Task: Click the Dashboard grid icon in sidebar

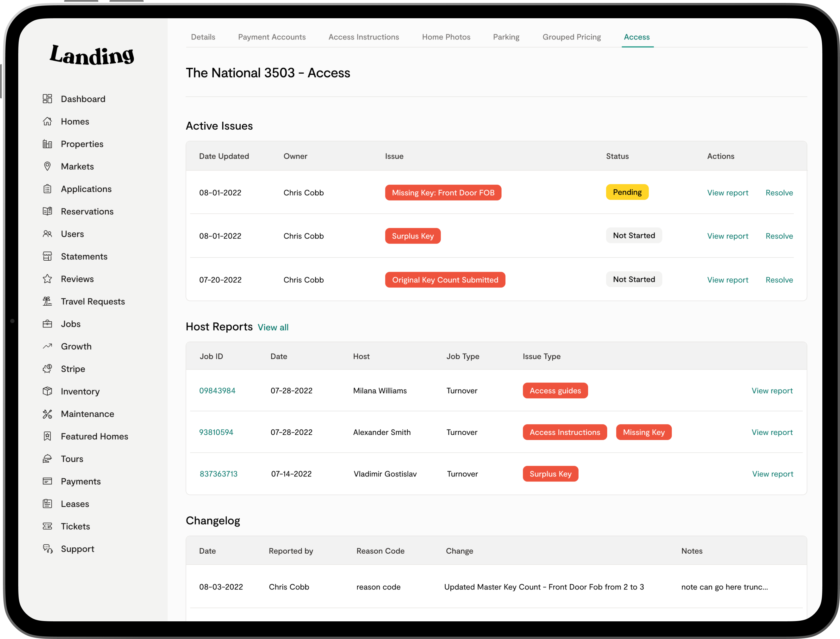Action: click(x=47, y=99)
